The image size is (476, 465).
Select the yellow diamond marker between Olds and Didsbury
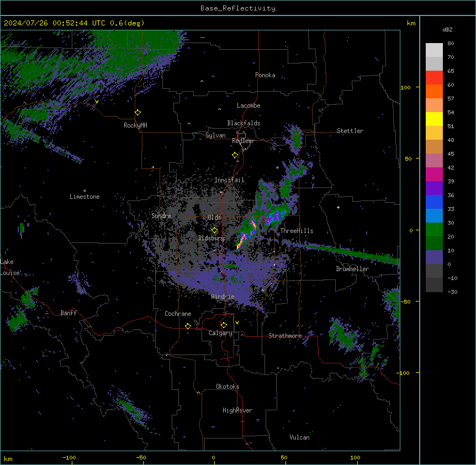click(214, 230)
